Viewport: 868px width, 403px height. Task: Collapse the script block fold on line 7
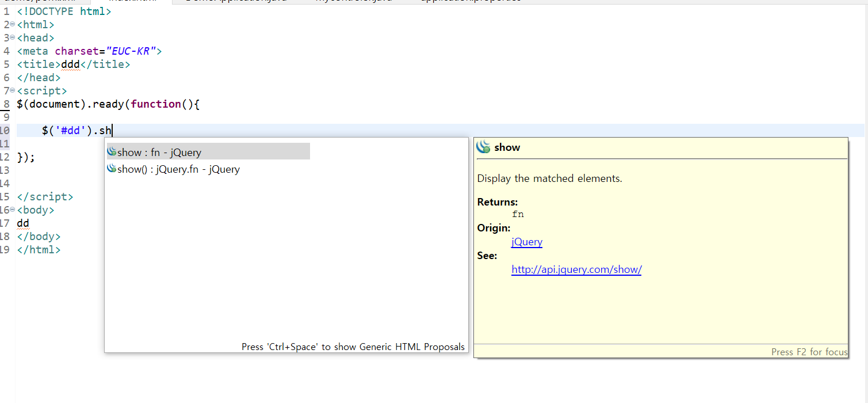13,90
